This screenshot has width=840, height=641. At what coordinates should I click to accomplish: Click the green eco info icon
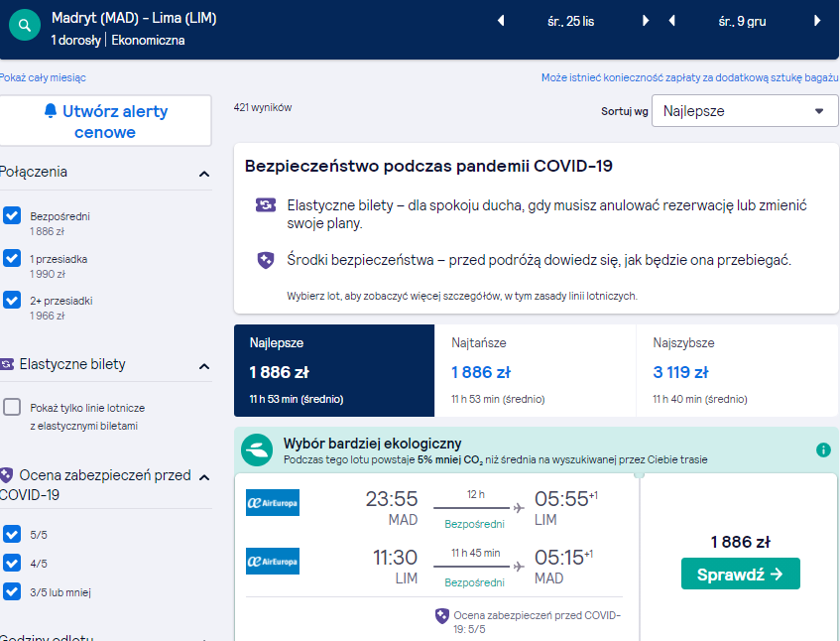pyautogui.click(x=823, y=449)
